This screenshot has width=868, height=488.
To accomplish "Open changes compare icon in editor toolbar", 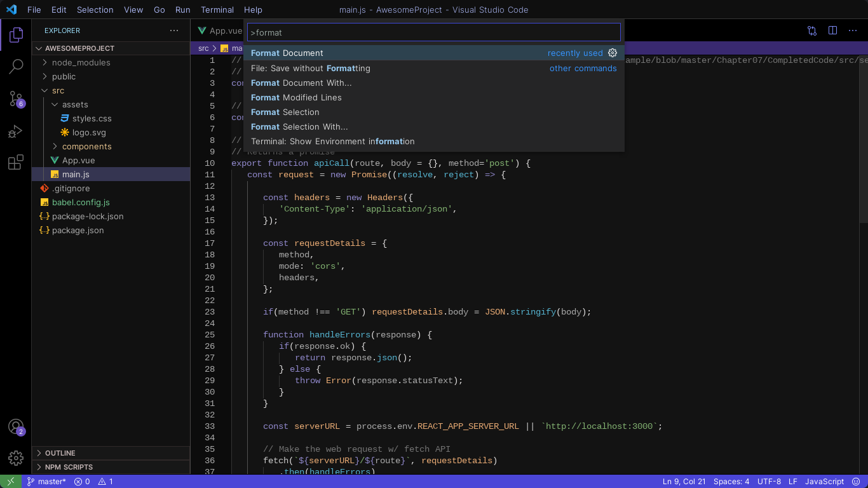I will pyautogui.click(x=812, y=30).
